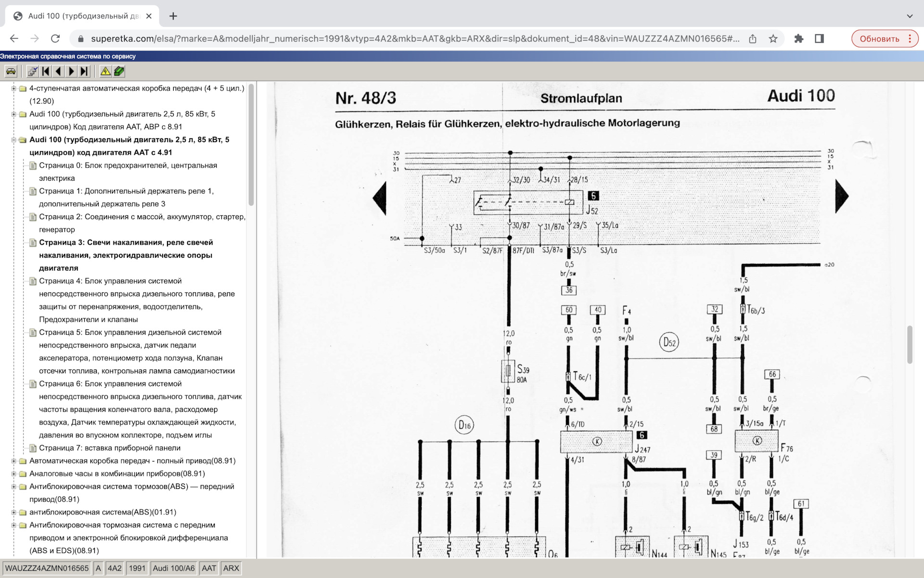Click the Nr. 48/3 diagram title
924x578 pixels.
pos(365,98)
